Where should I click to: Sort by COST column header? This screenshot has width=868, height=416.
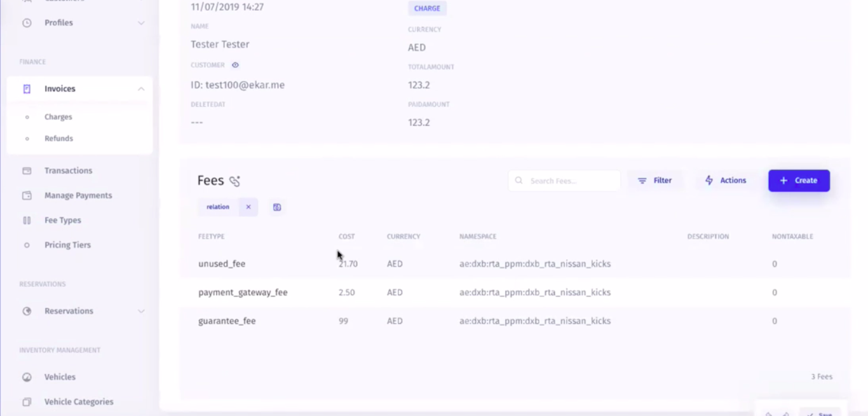click(346, 237)
